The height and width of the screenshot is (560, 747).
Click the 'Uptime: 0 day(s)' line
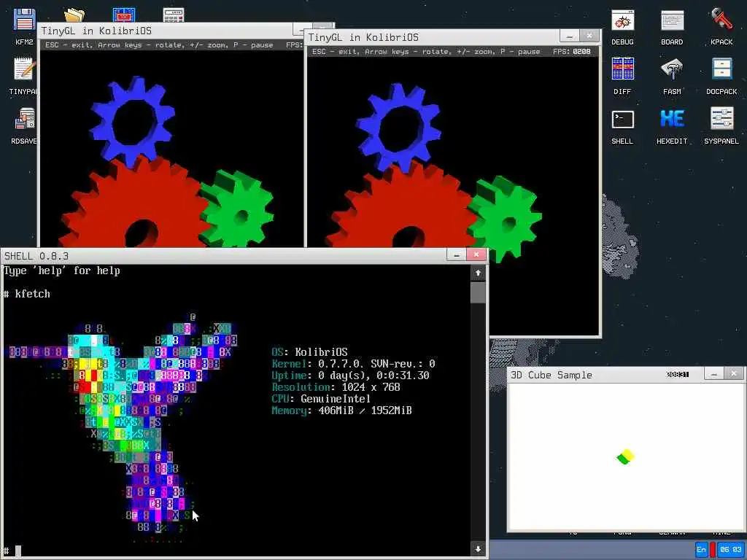pos(350,376)
